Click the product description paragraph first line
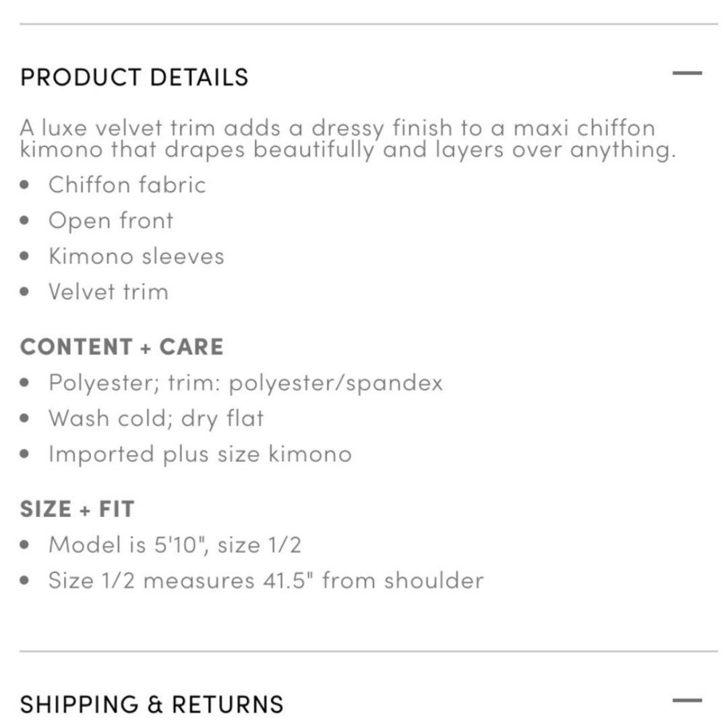 (338, 128)
